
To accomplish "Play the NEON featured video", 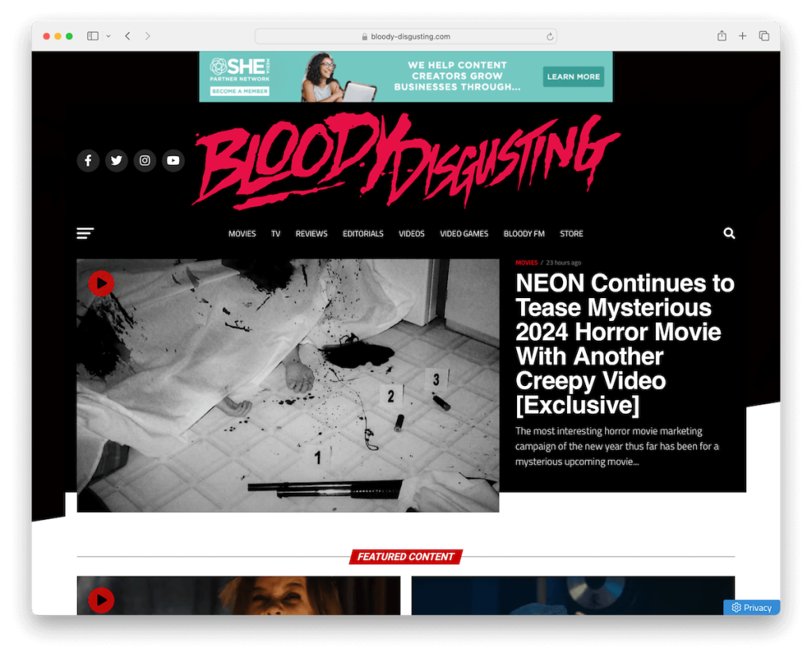I will pyautogui.click(x=101, y=283).
